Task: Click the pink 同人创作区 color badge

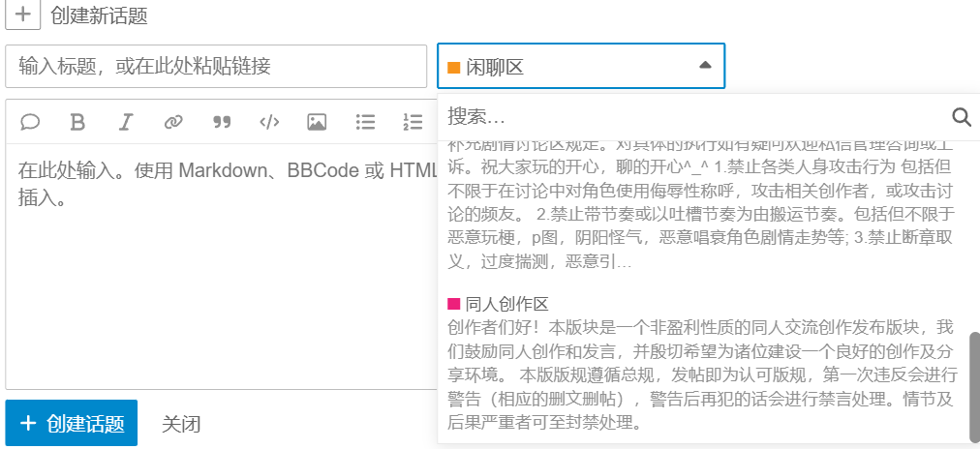Action: tap(453, 304)
